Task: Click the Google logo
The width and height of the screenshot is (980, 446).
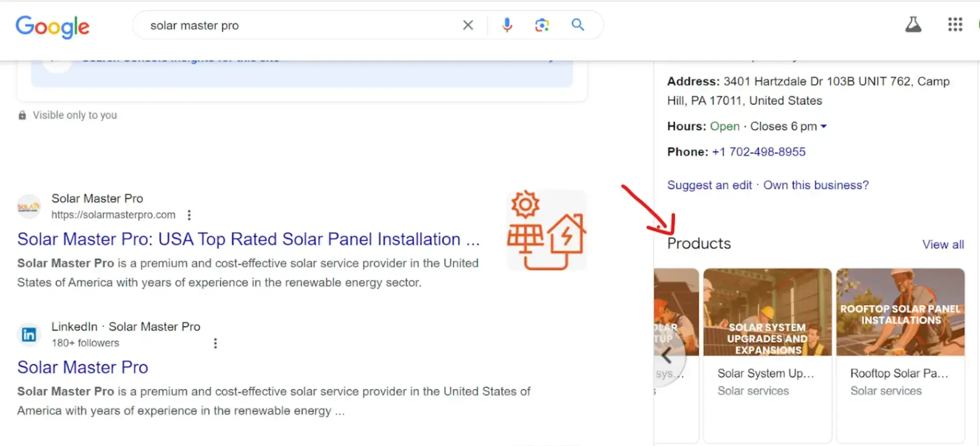Action: pos(52,27)
